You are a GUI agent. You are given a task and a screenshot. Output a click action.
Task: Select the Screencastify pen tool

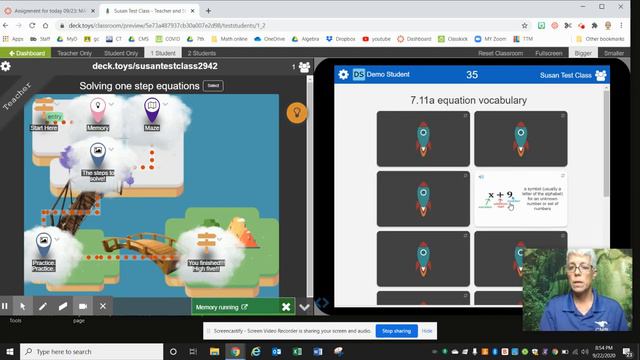43,306
